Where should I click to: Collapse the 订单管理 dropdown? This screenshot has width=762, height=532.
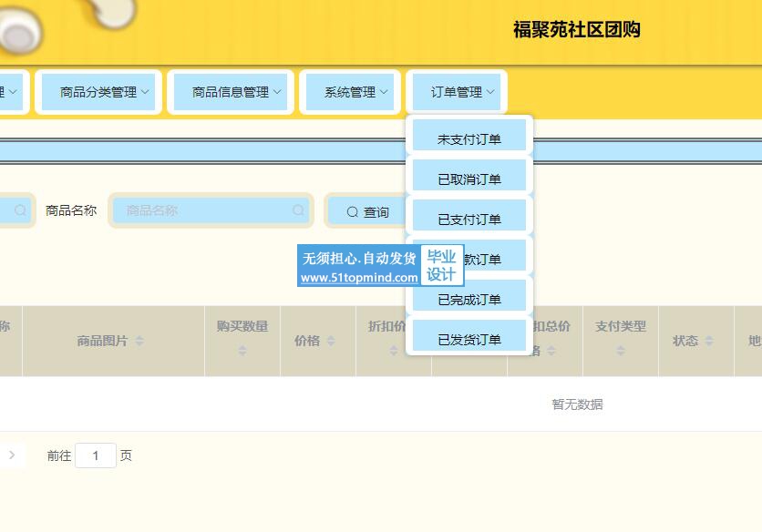457,92
